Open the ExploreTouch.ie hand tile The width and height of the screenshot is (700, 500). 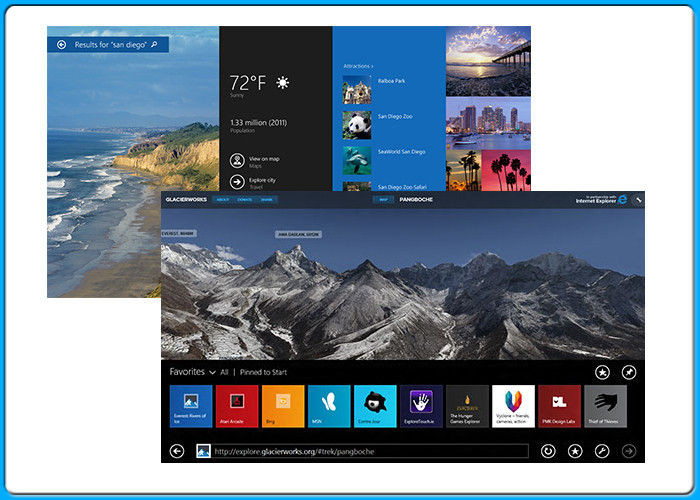[x=421, y=406]
